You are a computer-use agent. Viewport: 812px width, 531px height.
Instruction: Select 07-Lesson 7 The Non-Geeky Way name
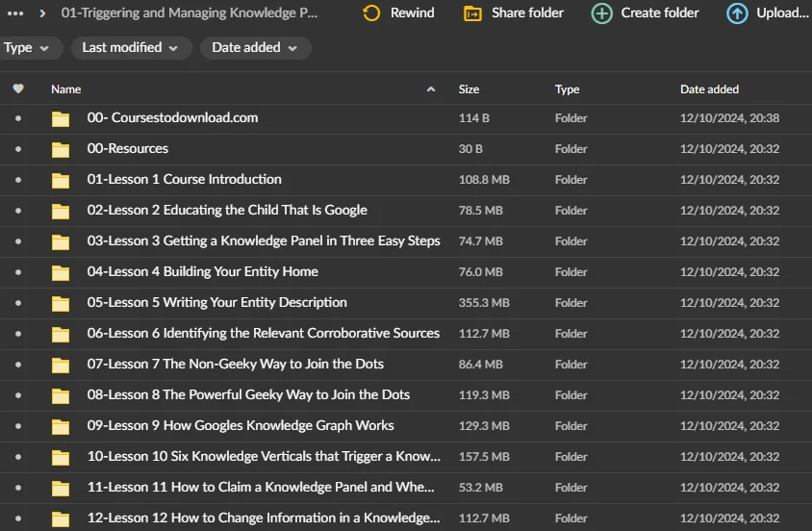[235, 364]
